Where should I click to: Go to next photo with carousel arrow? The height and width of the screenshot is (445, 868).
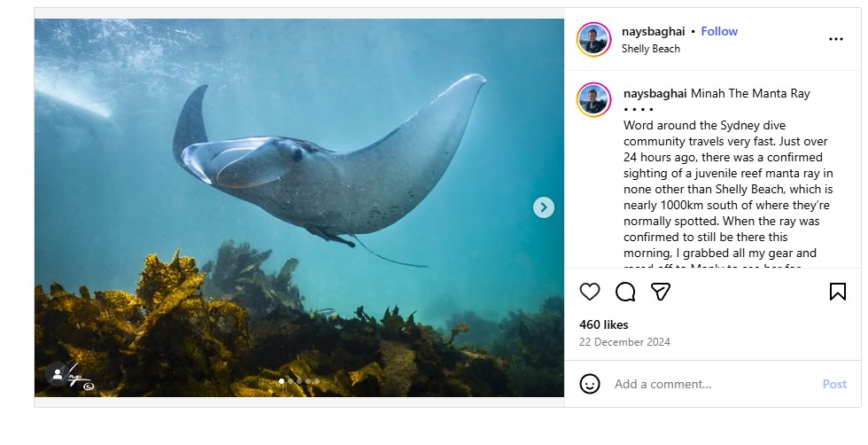(x=544, y=207)
